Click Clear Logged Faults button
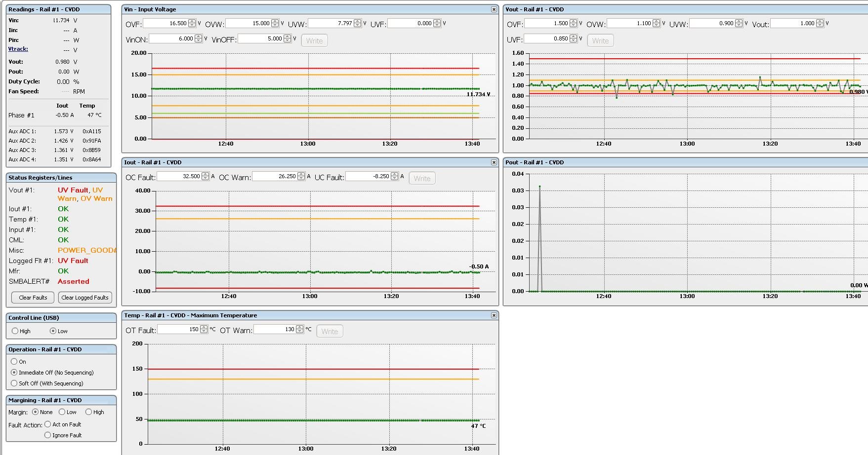Screen dimensions: 868x455 click(85, 298)
